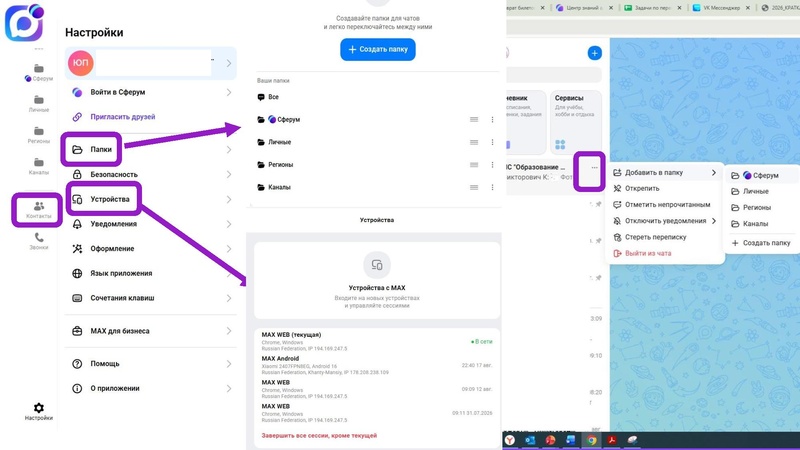Click the MAX WEB (текущая) session entry
The height and width of the screenshot is (450, 800).
point(377,342)
